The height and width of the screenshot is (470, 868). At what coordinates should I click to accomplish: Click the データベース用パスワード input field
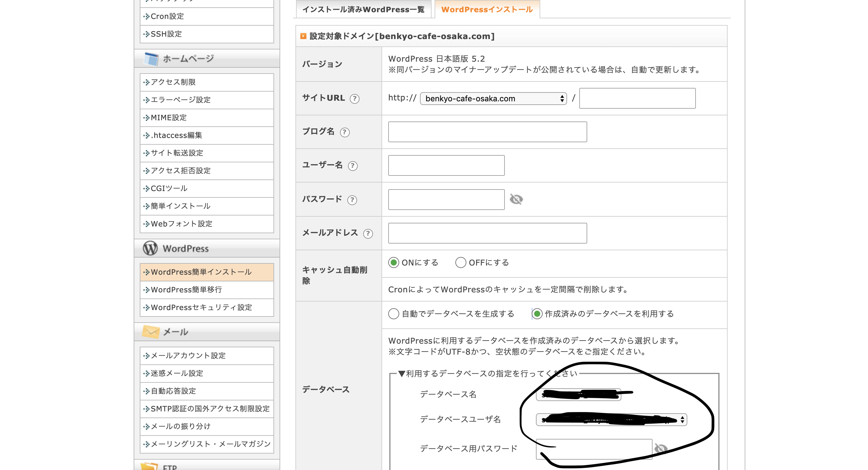[x=594, y=449]
